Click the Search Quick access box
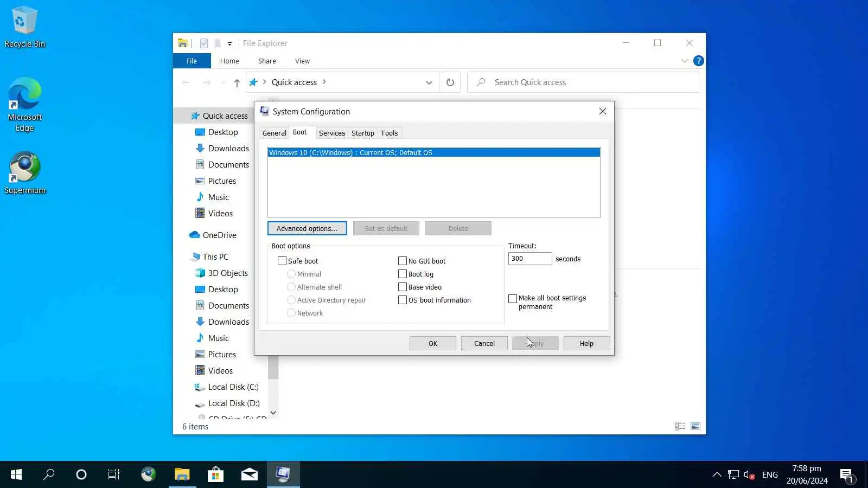The height and width of the screenshot is (488, 868). click(x=583, y=82)
